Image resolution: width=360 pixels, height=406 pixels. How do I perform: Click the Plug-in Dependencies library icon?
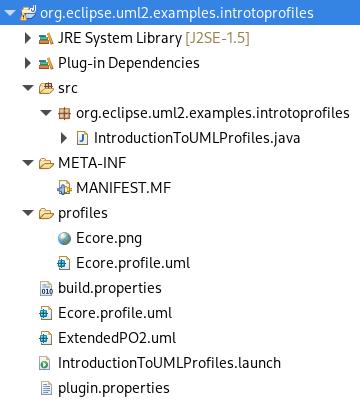tap(46, 63)
